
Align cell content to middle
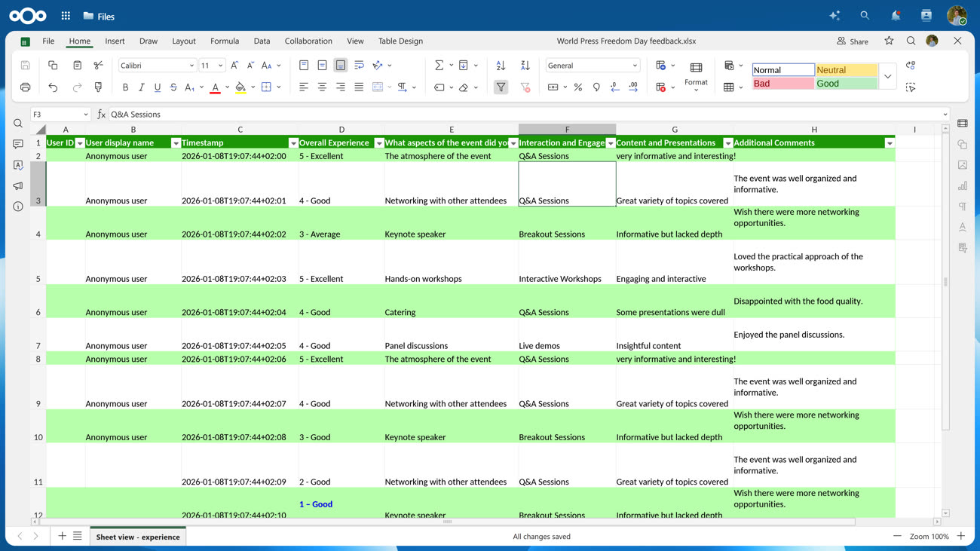(322, 66)
